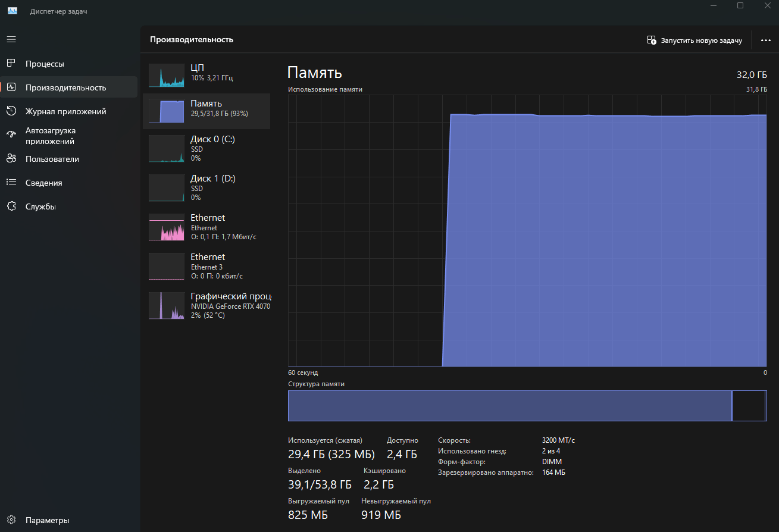Screen dimensions: 779x532
Task: Select Диск 1 (D:) thumbnail
Action: click(x=167, y=187)
